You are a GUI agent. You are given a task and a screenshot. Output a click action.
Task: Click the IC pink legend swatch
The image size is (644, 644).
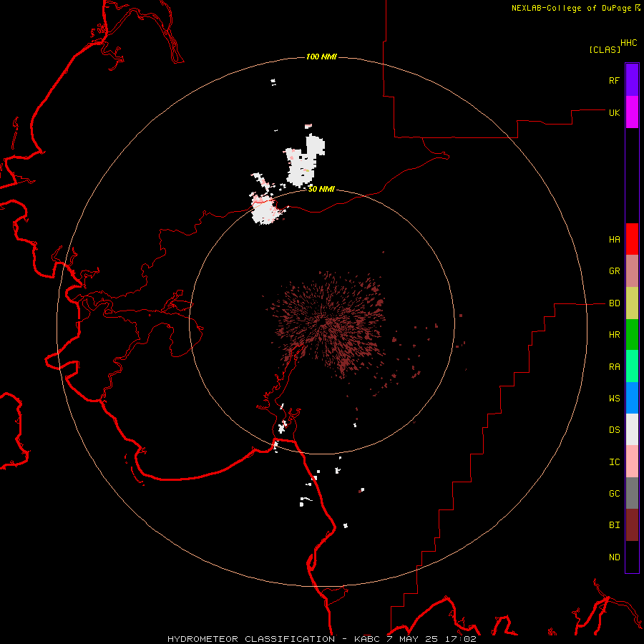coord(632,462)
